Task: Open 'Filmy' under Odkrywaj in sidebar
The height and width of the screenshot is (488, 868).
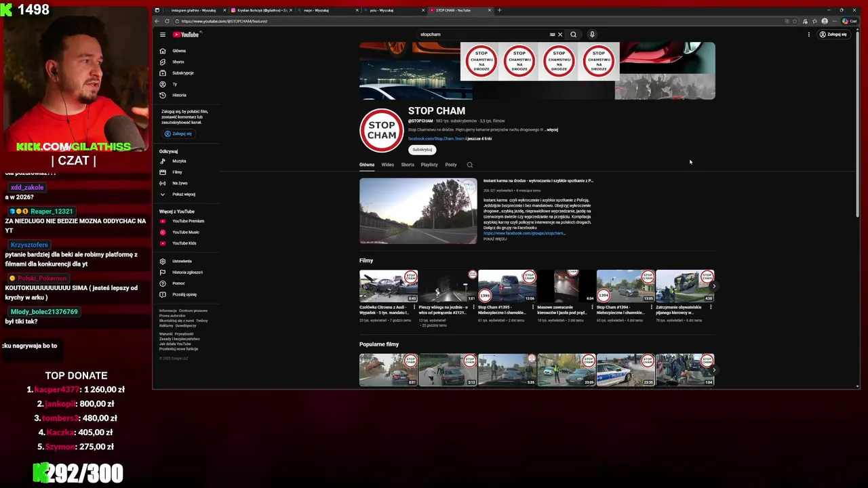Action: (177, 172)
